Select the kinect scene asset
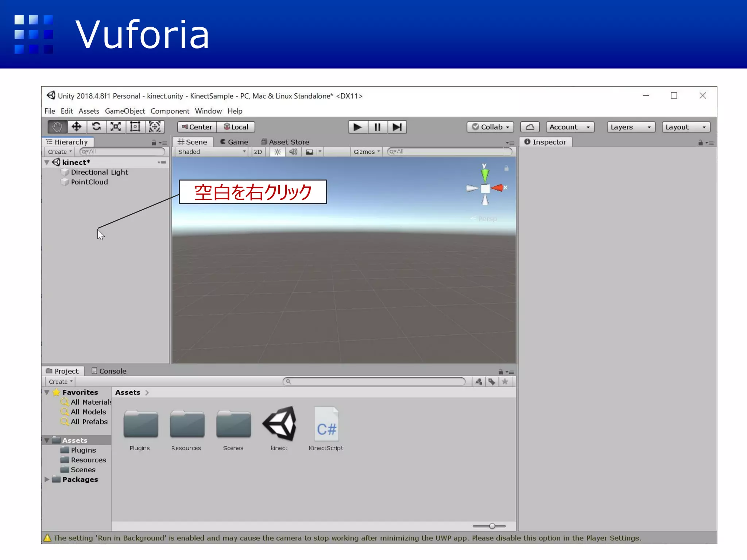The image size is (747, 560). coord(279,424)
